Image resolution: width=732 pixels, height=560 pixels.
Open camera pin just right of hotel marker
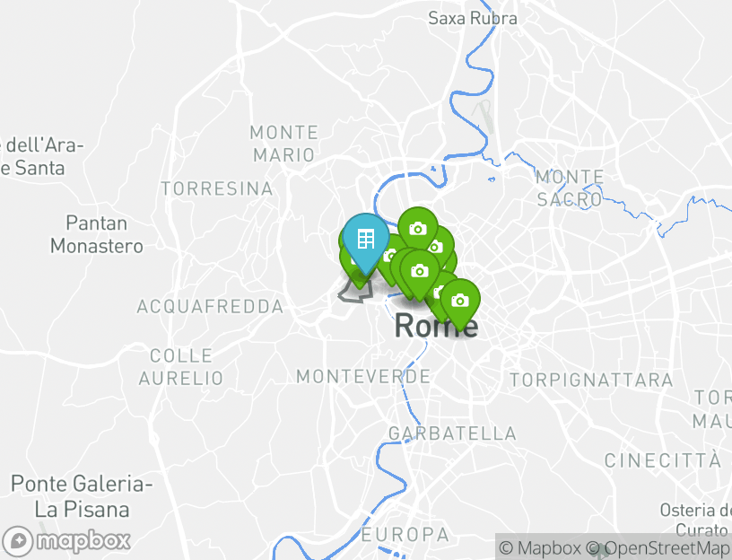(x=392, y=254)
